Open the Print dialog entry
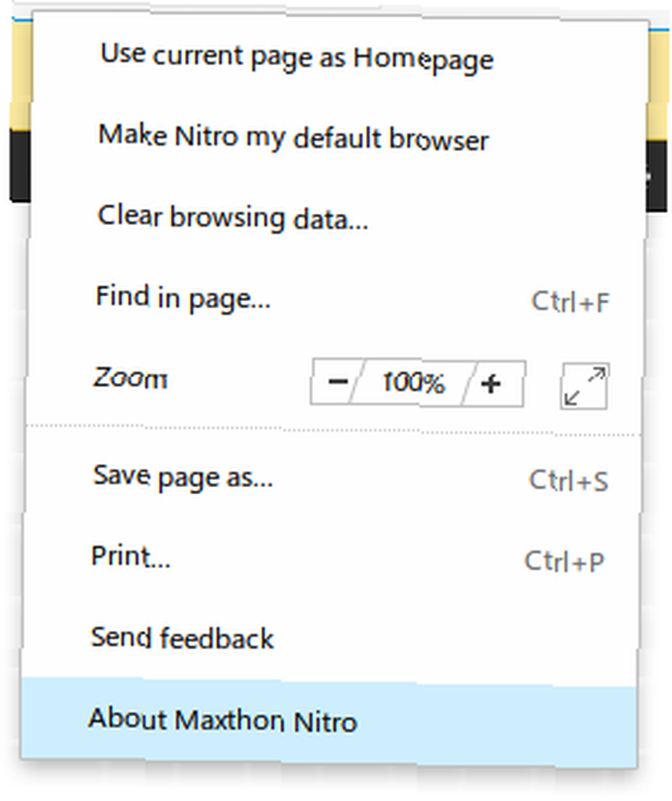 (331, 557)
